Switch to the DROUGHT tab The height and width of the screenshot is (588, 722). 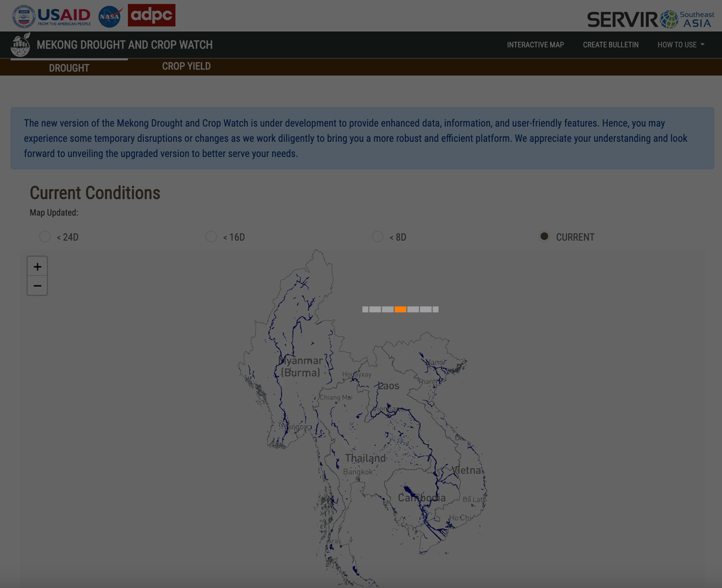click(x=69, y=68)
